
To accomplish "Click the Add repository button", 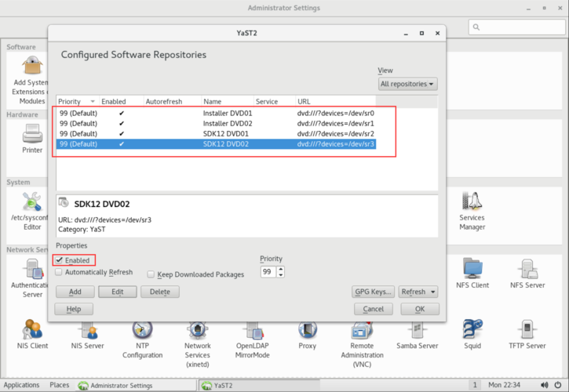I will click(x=75, y=292).
